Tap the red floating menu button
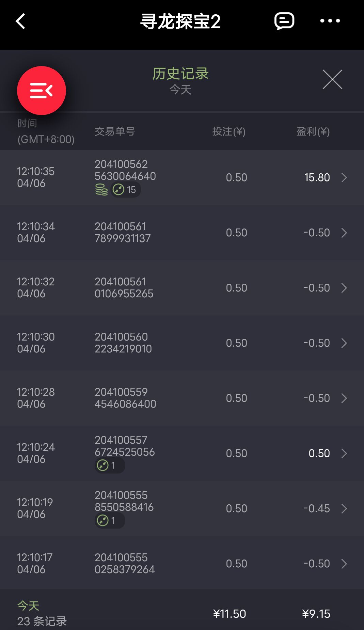The width and height of the screenshot is (364, 630). [x=42, y=91]
